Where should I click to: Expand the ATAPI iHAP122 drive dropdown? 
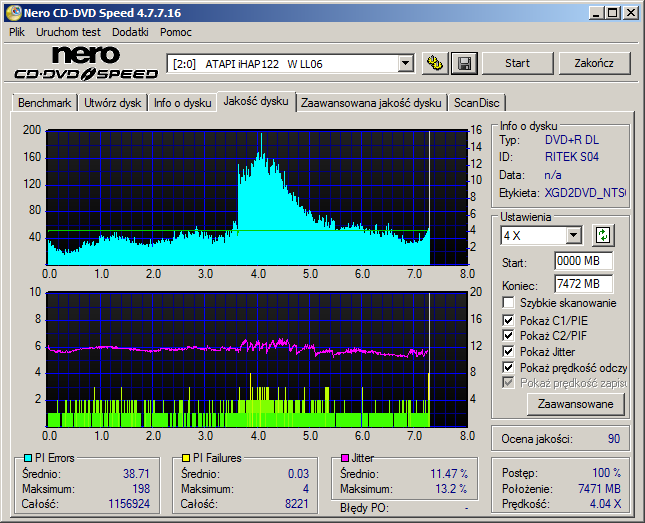click(x=406, y=64)
